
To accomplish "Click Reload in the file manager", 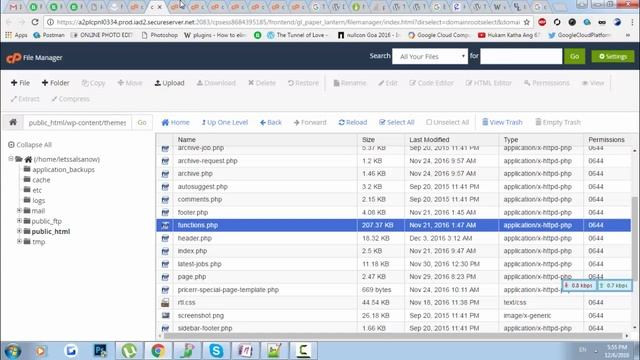I will click(353, 122).
